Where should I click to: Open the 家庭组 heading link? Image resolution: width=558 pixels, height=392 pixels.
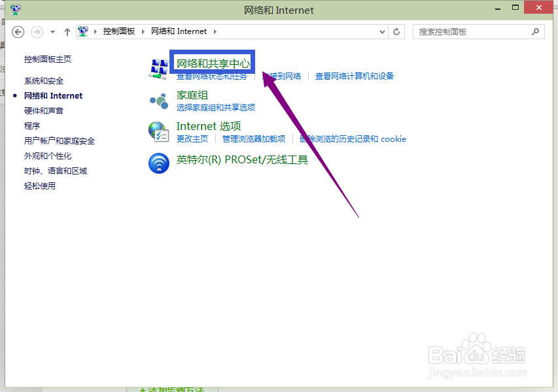192,95
